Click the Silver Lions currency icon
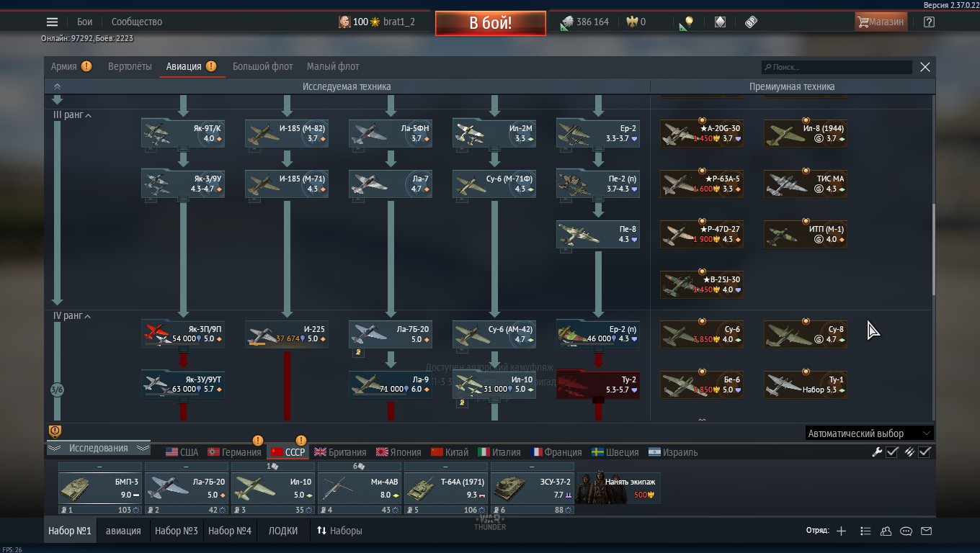The width and height of the screenshot is (980, 553). pyautogui.click(x=567, y=22)
